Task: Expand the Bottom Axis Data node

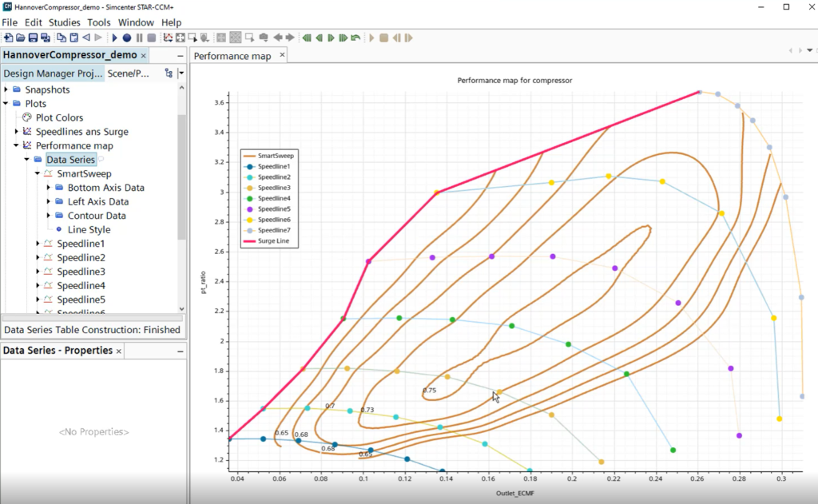Action: pyautogui.click(x=48, y=188)
